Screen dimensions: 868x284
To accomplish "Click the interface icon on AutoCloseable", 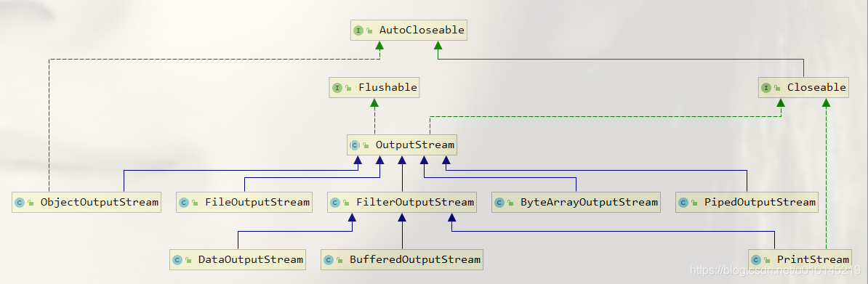I will click(x=358, y=31).
